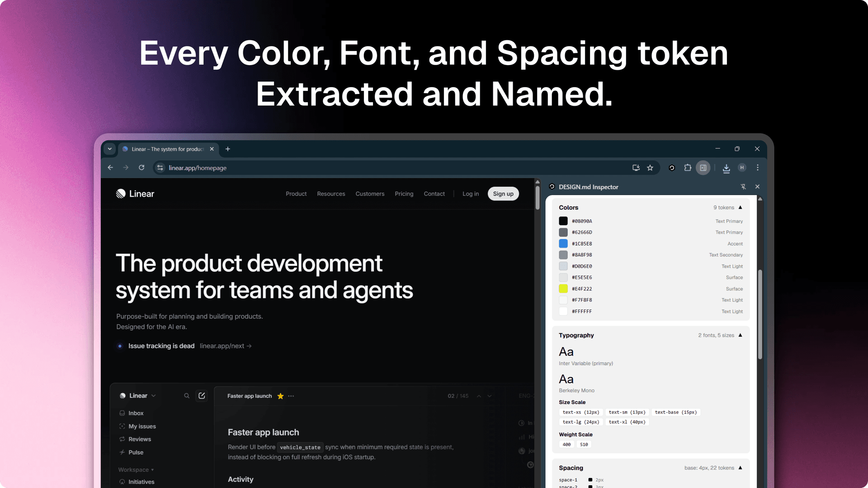Toggle favorite star on Faster app launch
The image size is (868, 488).
pos(280,396)
